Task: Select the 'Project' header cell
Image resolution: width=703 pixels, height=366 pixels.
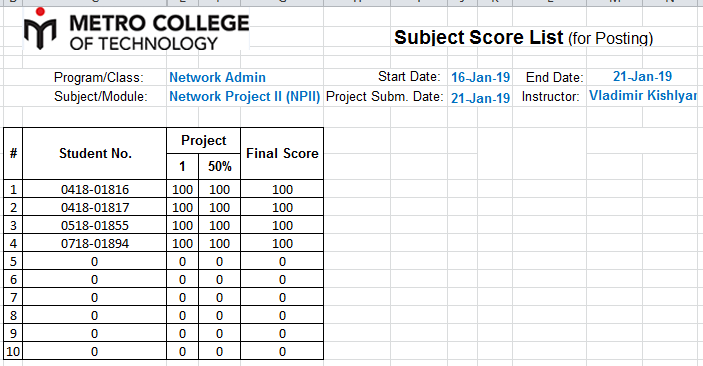Action: pyautogui.click(x=204, y=140)
